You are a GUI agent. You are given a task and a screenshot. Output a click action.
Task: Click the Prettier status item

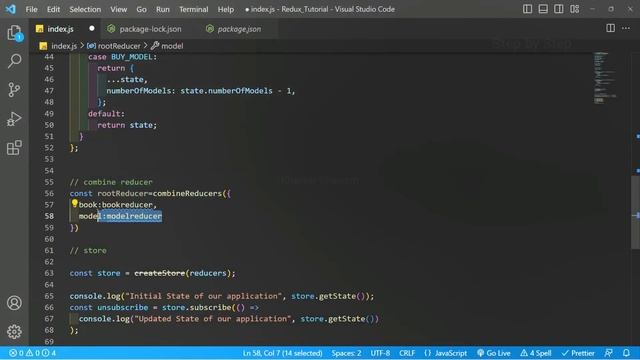pos(578,353)
